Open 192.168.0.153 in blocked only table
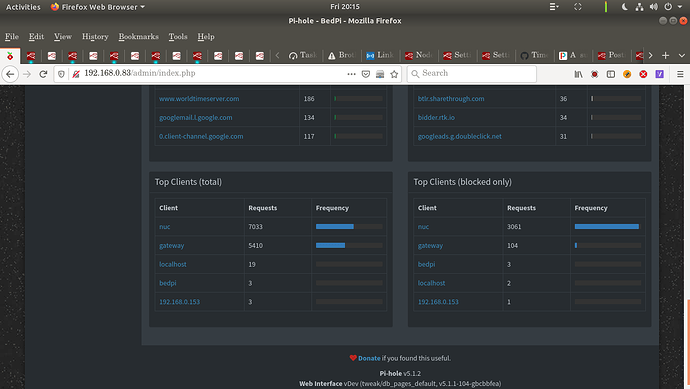This screenshot has width=690, height=389. click(x=438, y=302)
